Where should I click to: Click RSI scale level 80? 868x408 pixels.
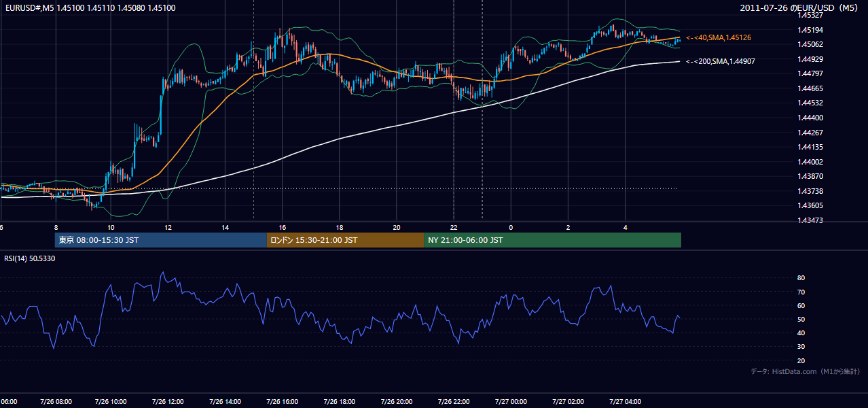pos(801,278)
